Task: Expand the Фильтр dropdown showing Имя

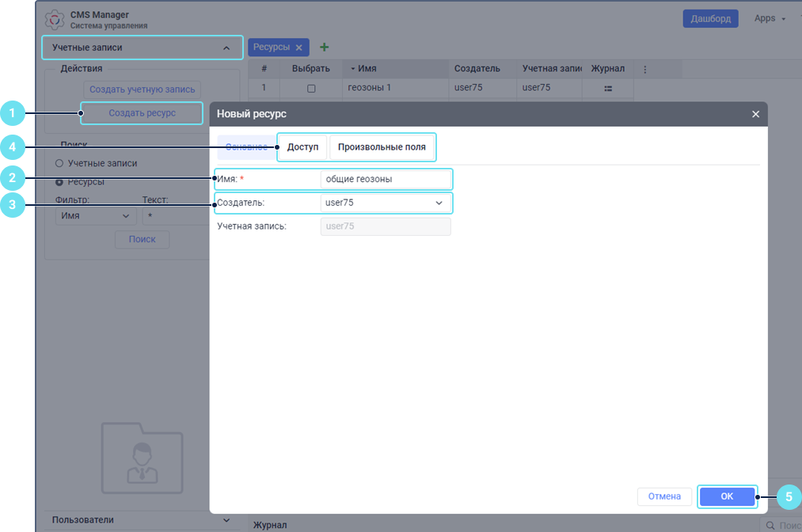Action: point(96,216)
